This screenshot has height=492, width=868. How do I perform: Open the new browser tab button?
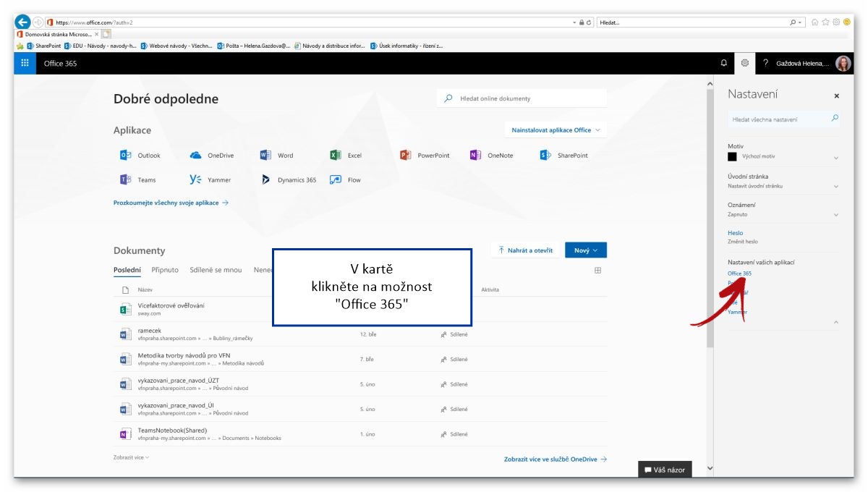pyautogui.click(x=106, y=34)
